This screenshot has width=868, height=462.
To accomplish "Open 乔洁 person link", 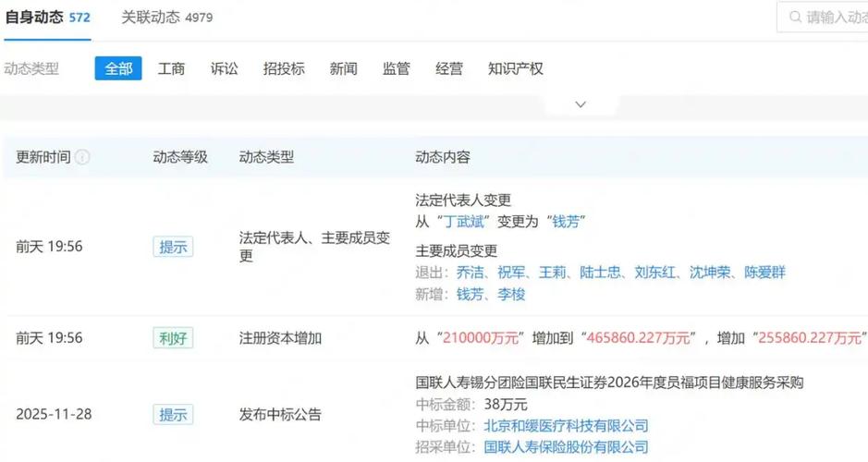I will coord(470,273).
